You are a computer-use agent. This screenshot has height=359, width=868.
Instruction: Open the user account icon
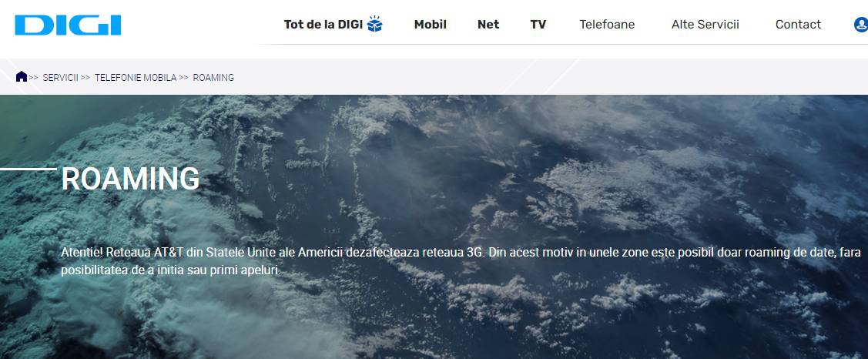(860, 25)
